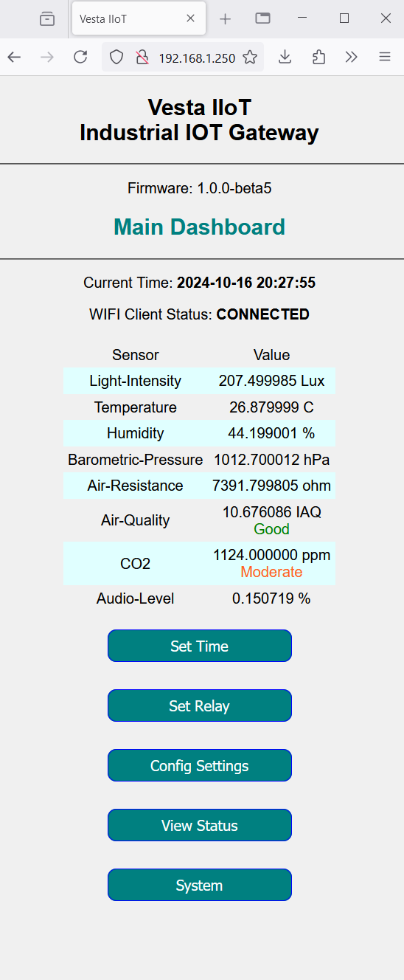This screenshot has width=404, height=980.
Task: Show more tools chevron overflow
Action: pyautogui.click(x=352, y=57)
